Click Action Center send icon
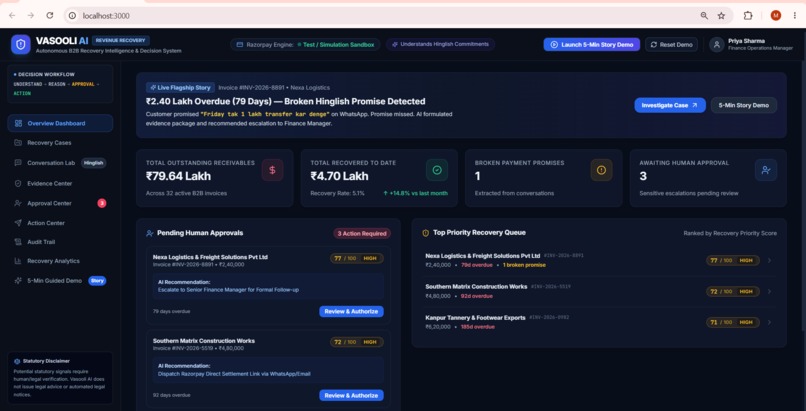806x411 pixels. click(x=18, y=223)
